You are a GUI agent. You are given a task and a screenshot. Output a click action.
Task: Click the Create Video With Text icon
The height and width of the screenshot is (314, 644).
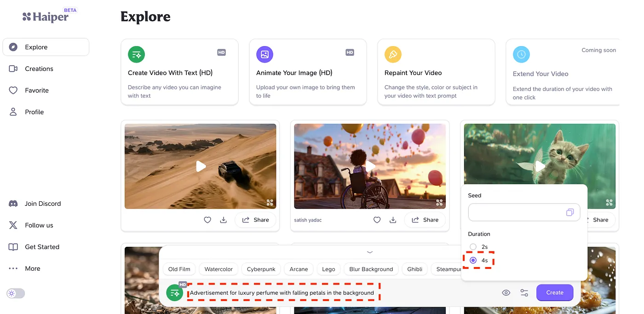(x=136, y=54)
